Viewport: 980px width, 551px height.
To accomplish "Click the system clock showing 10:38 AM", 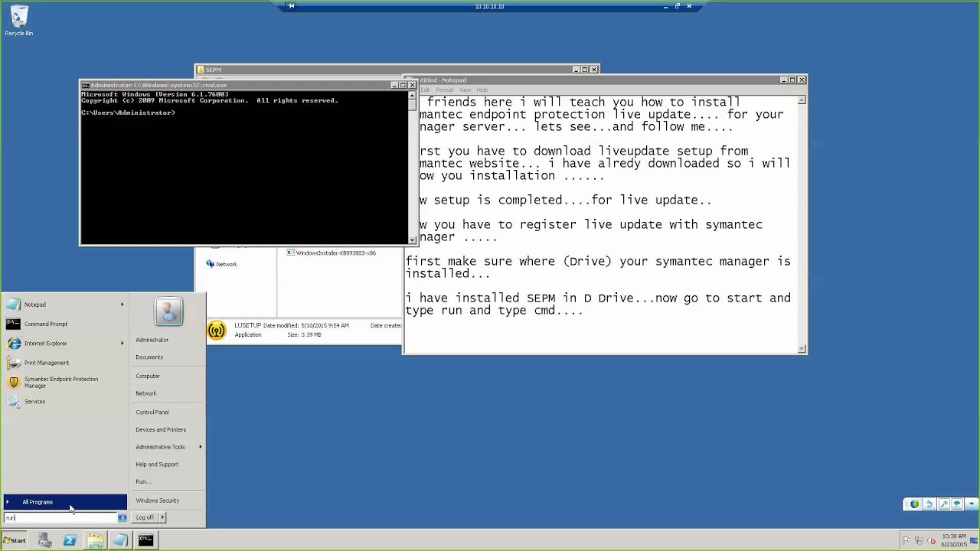I will pos(954,540).
